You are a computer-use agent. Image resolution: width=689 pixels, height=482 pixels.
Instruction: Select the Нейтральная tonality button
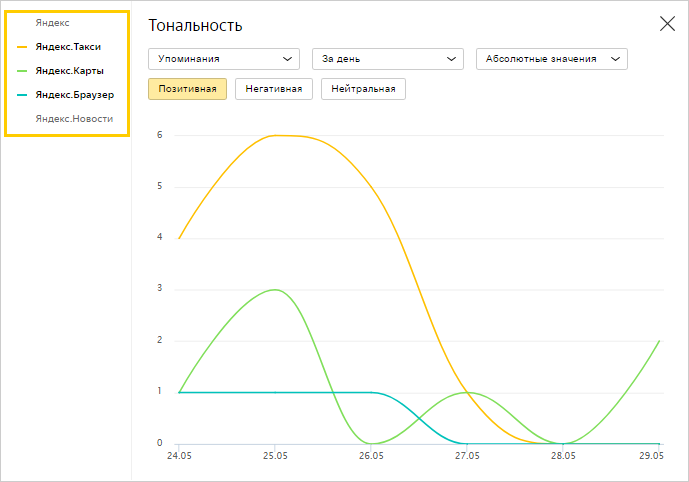coord(363,89)
